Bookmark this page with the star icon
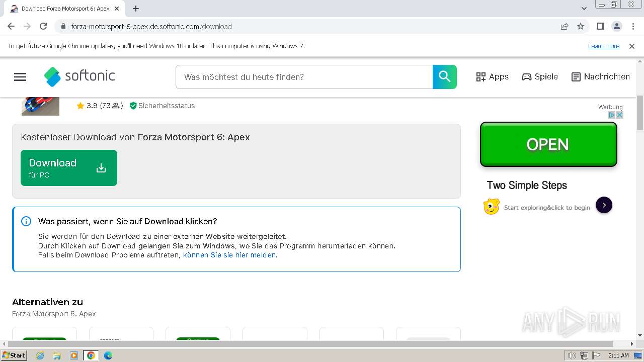This screenshot has width=644, height=362. (x=581, y=26)
